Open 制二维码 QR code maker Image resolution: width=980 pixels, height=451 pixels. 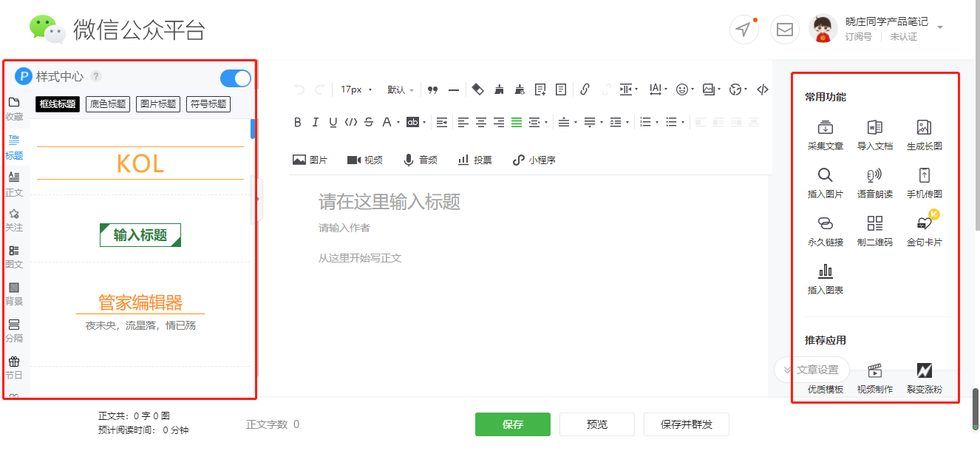click(875, 231)
